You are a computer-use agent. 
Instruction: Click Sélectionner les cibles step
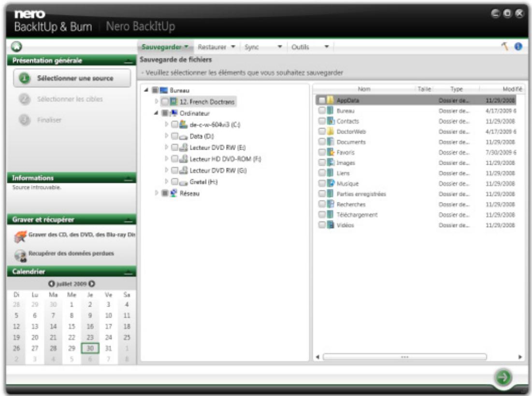tap(70, 99)
